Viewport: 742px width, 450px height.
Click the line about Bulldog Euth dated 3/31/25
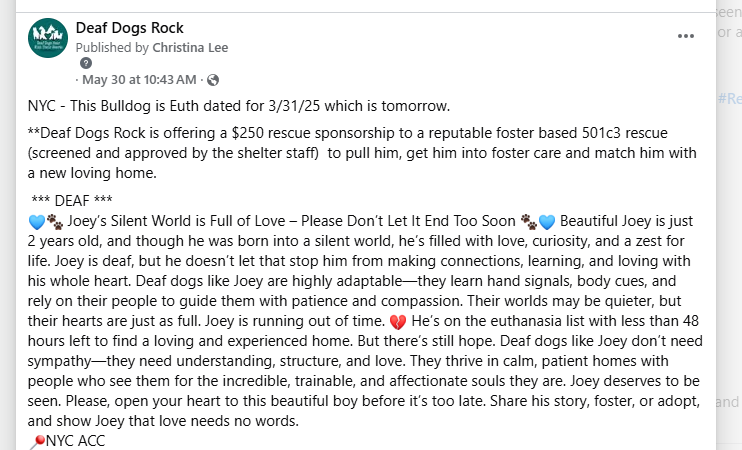(238, 106)
